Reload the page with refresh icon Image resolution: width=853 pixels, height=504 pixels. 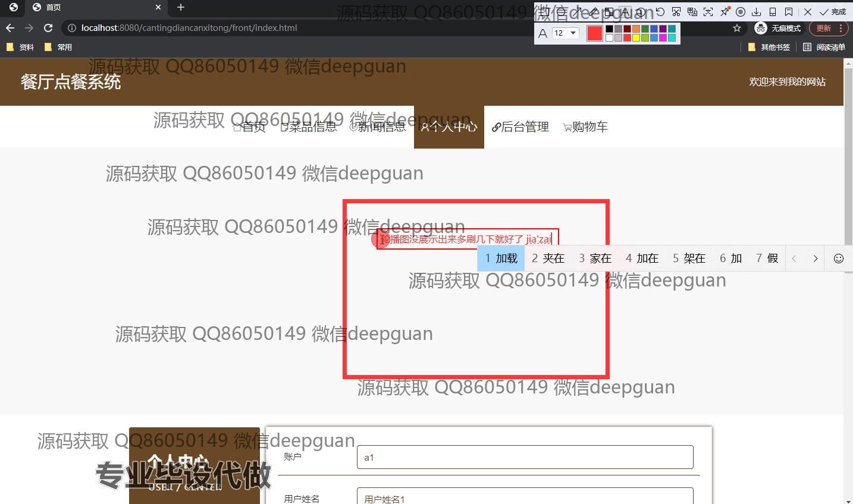pos(48,28)
